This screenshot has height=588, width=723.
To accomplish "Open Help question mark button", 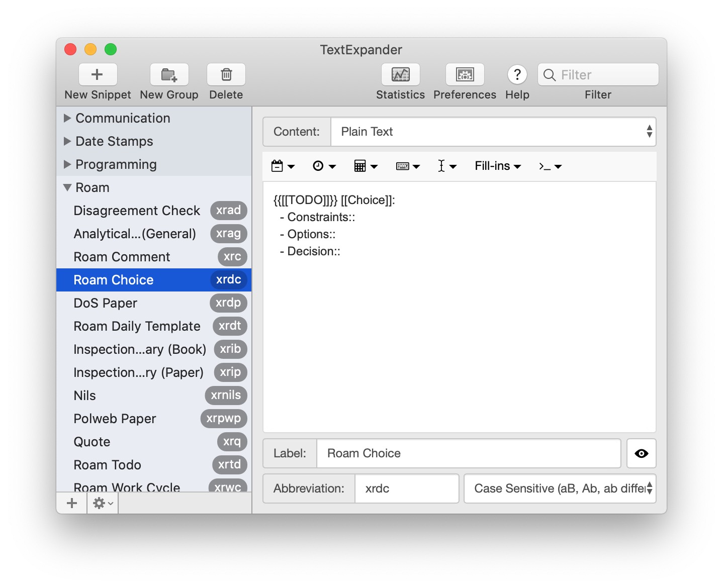I will (x=517, y=75).
